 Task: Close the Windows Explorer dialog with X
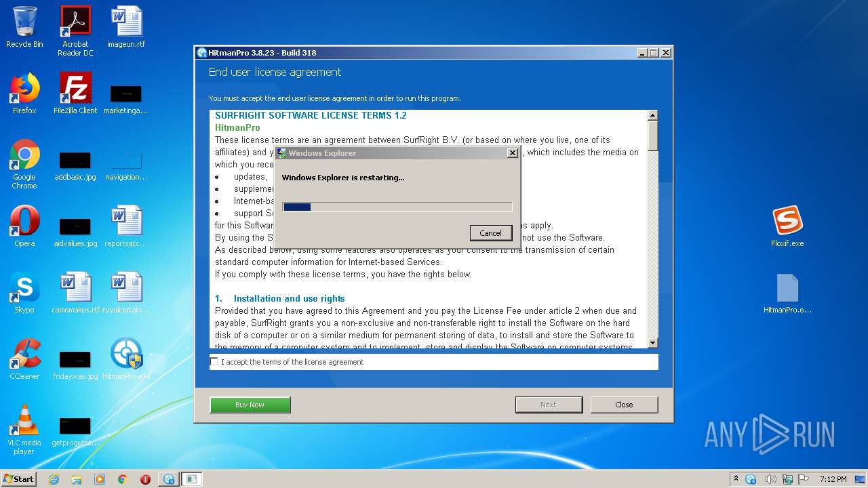pos(512,153)
